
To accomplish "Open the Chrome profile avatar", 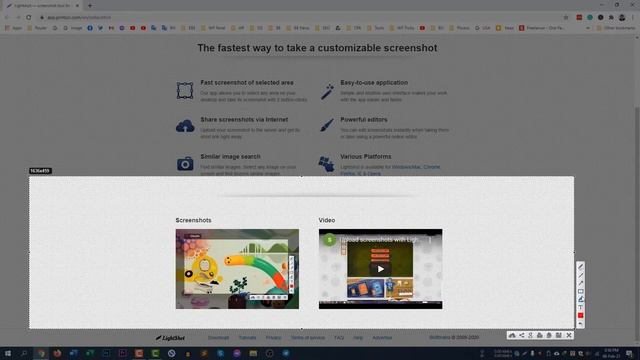I will coord(622,18).
